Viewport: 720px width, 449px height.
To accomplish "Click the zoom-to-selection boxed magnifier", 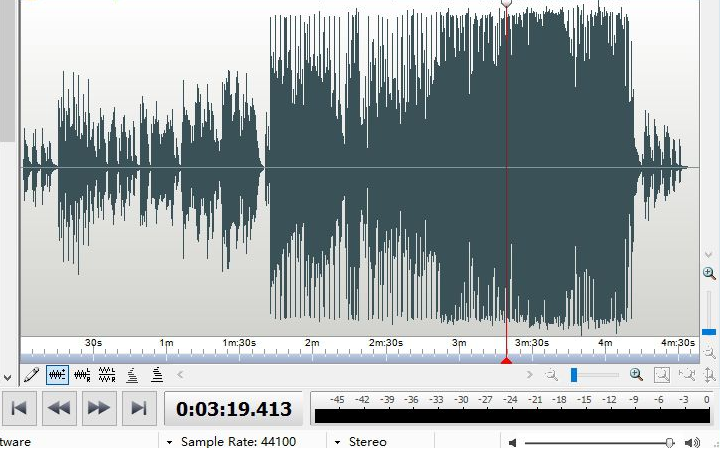I will pos(662,375).
